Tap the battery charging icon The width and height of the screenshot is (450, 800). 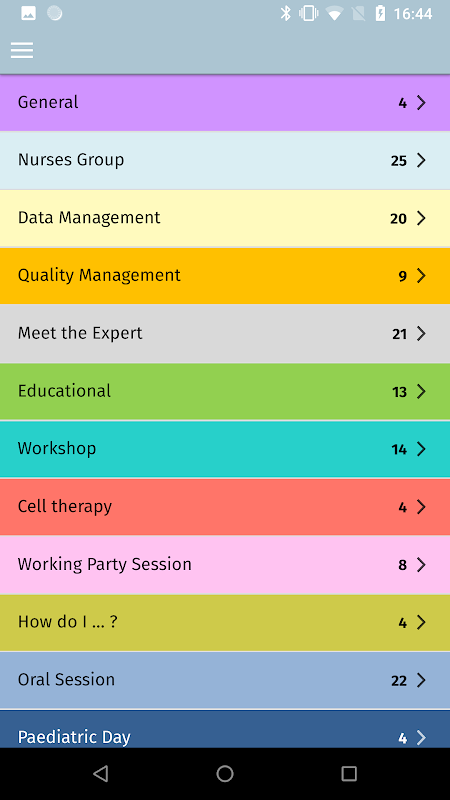(380, 14)
